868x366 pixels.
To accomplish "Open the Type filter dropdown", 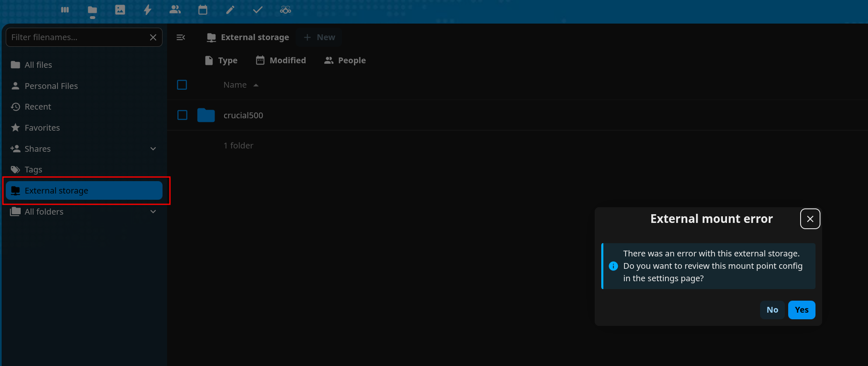I will pyautogui.click(x=221, y=61).
